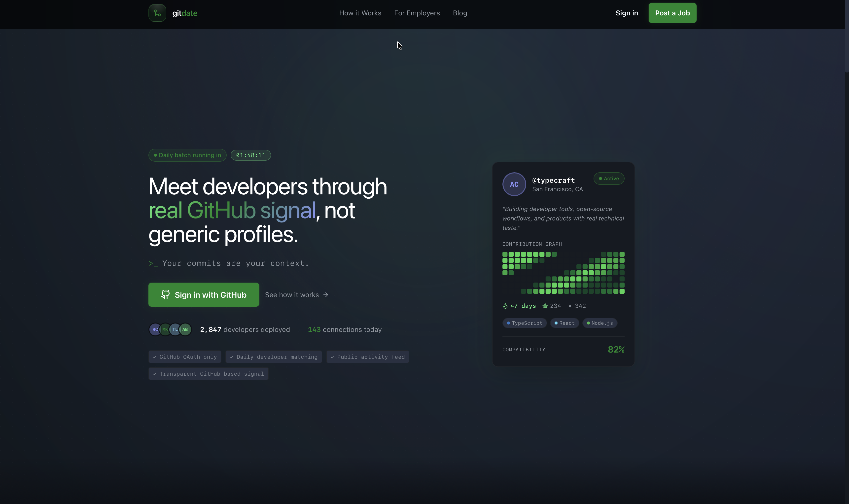Click 47 days streak value
This screenshot has width=849, height=504.
pyautogui.click(x=523, y=306)
